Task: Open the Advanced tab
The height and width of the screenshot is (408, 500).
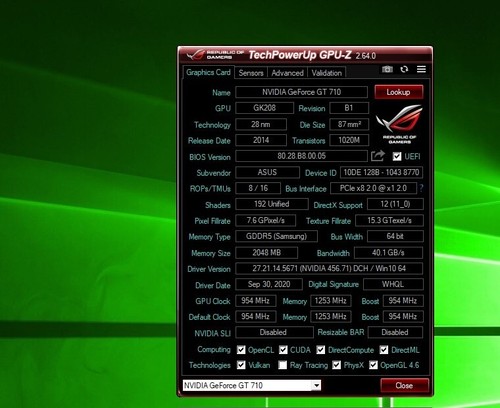Action: [287, 73]
